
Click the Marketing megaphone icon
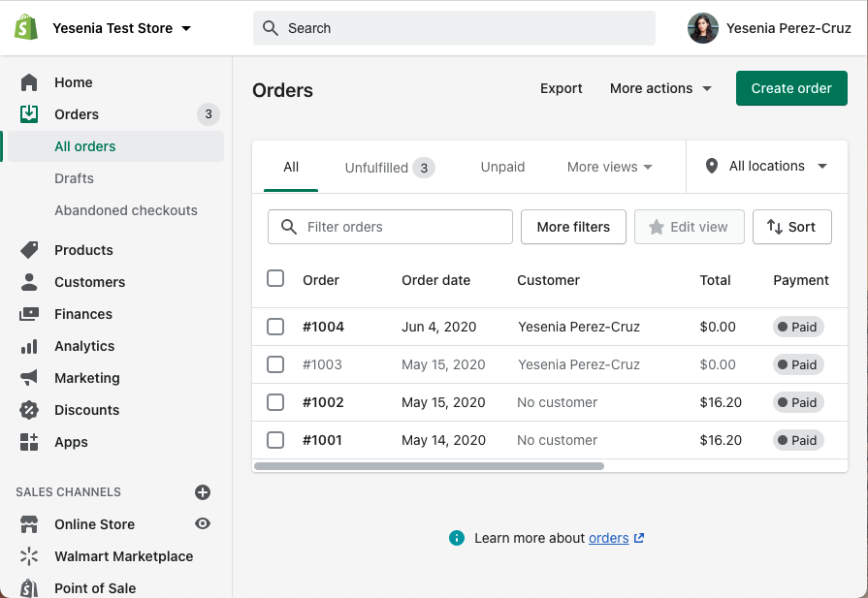coord(29,378)
